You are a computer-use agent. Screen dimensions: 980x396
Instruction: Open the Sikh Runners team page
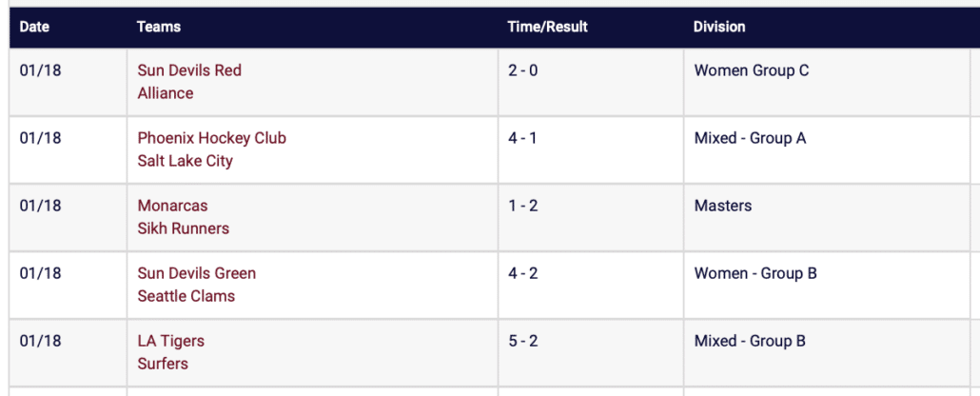click(183, 228)
